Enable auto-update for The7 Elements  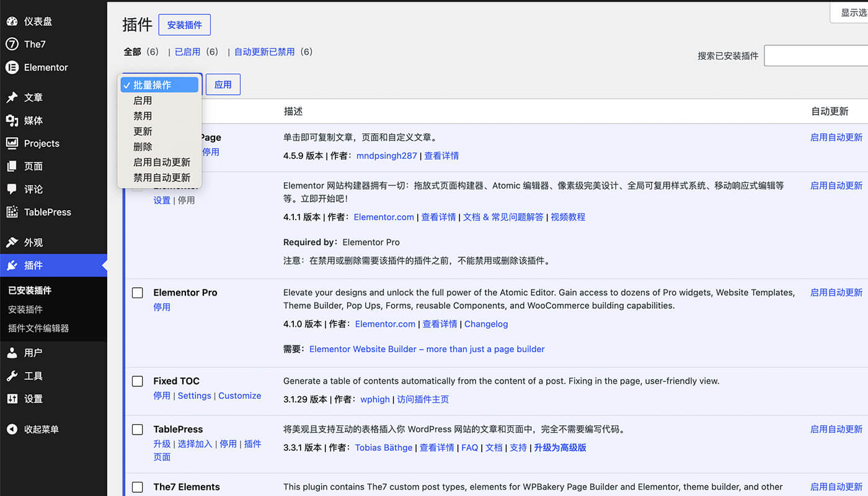pyautogui.click(x=836, y=487)
